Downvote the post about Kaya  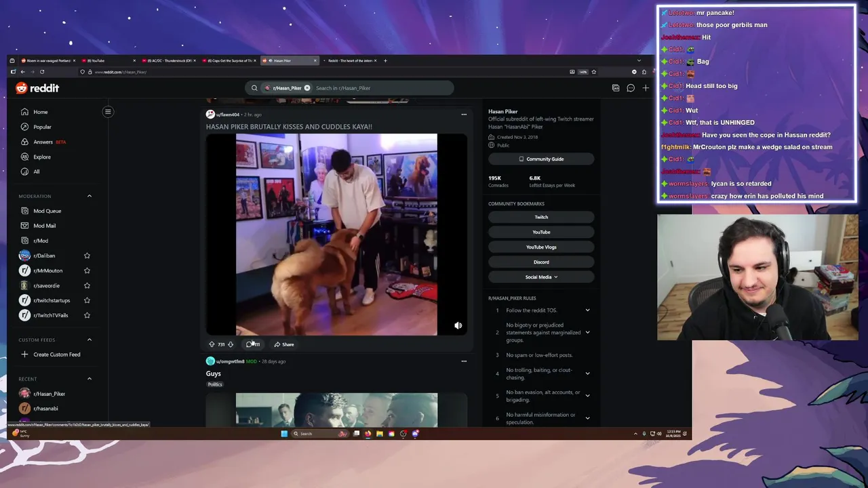pos(231,344)
